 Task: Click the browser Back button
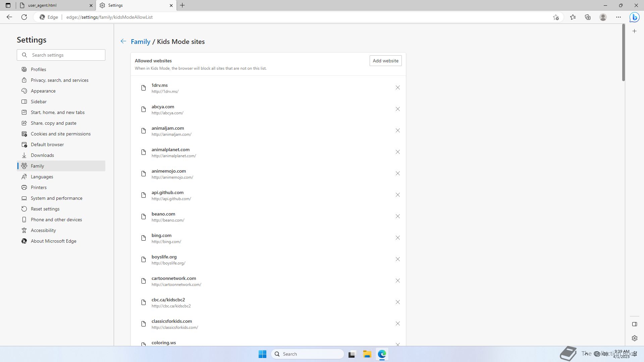point(9,17)
